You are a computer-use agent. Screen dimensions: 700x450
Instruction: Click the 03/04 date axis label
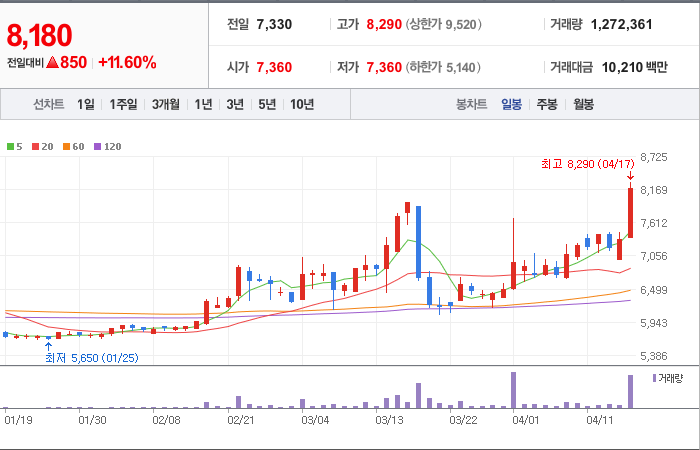(315, 420)
